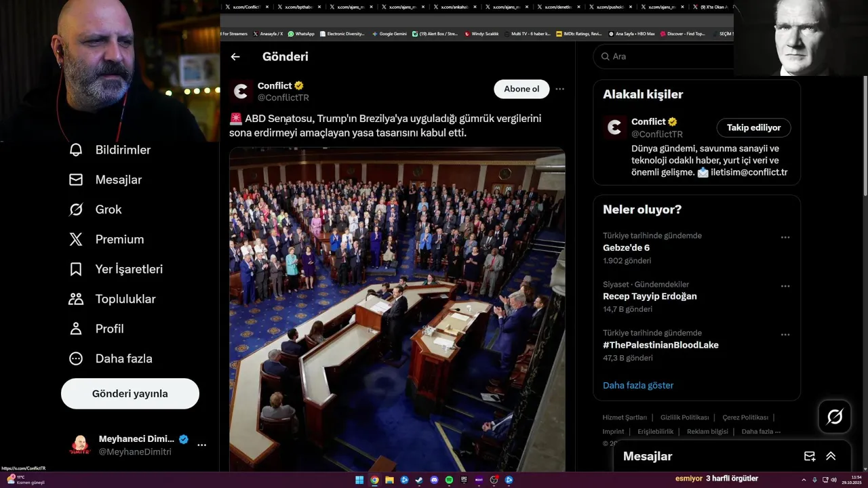This screenshot has width=868, height=488.
Task: Compose new message icon in Mesajlar drawer
Action: click(810, 456)
